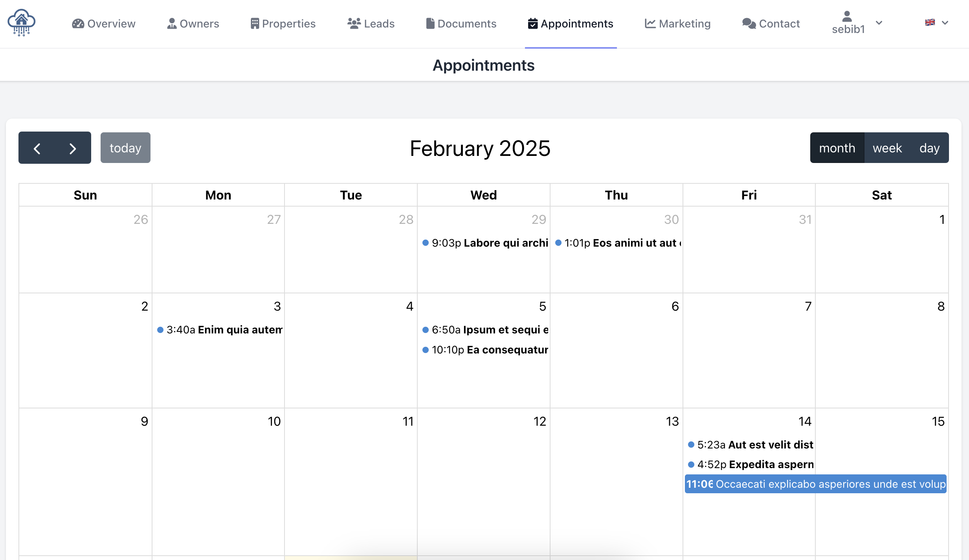Click the blue dot of 10:10p event

point(426,350)
